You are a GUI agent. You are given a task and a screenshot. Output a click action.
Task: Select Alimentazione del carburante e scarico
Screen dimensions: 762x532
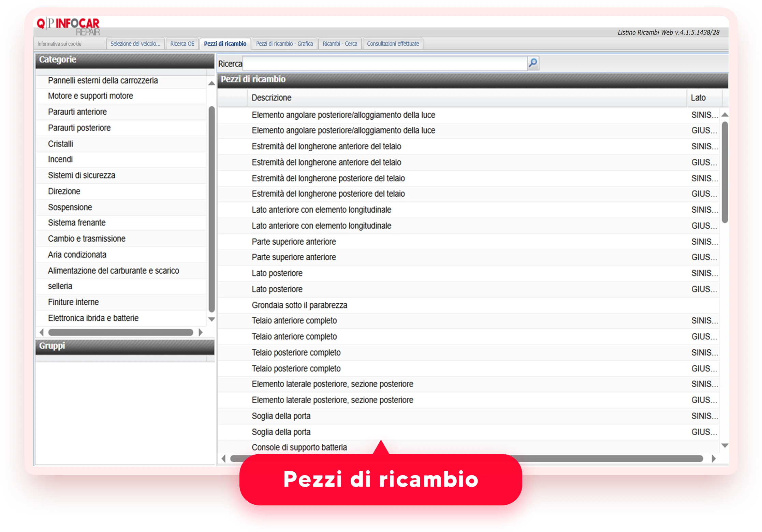[121, 271]
